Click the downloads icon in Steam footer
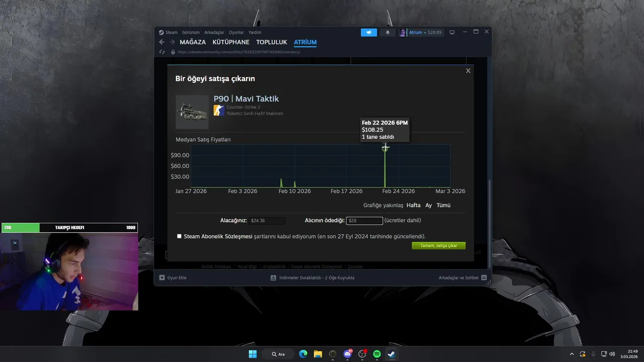Screen dimensions: 644x362 point(273,278)
